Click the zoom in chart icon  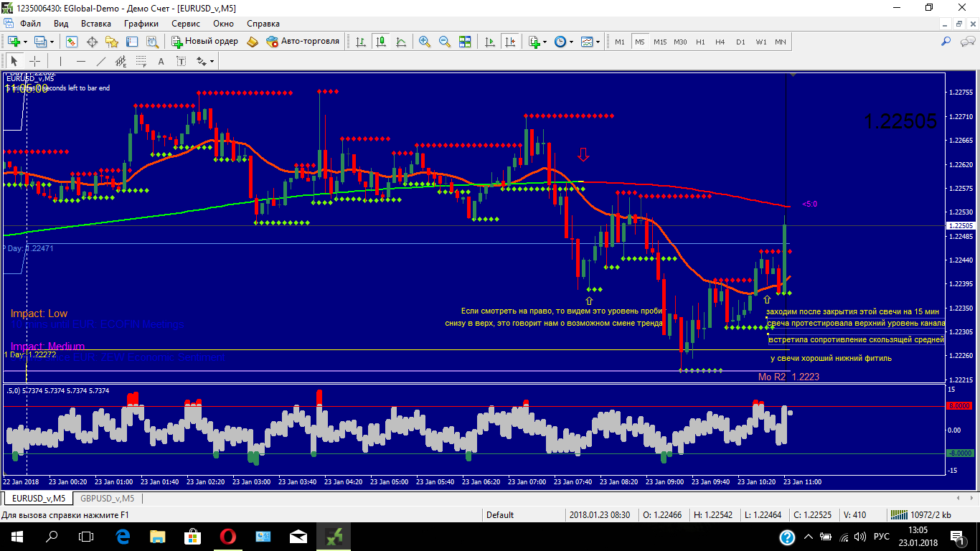(425, 42)
